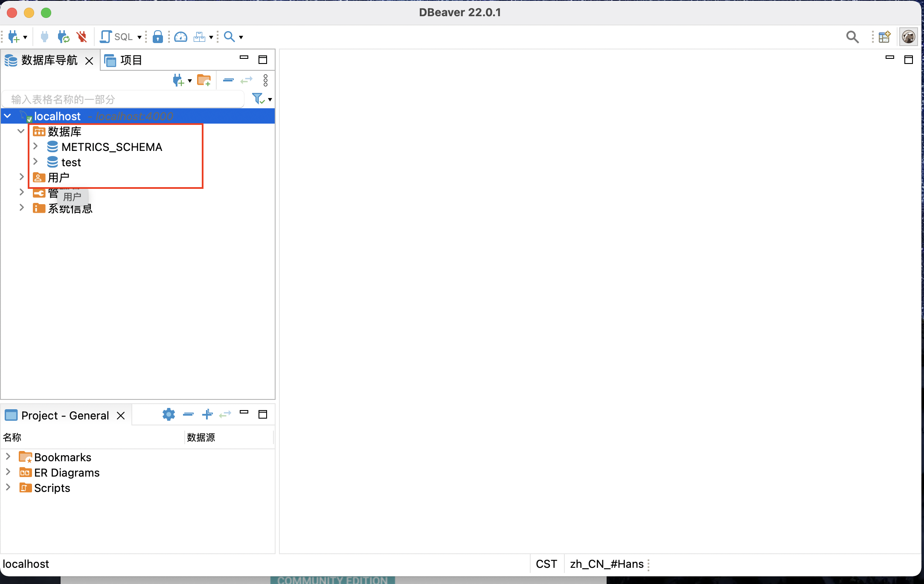Click the global search magnifier at top right
The height and width of the screenshot is (584, 924).
[852, 37]
